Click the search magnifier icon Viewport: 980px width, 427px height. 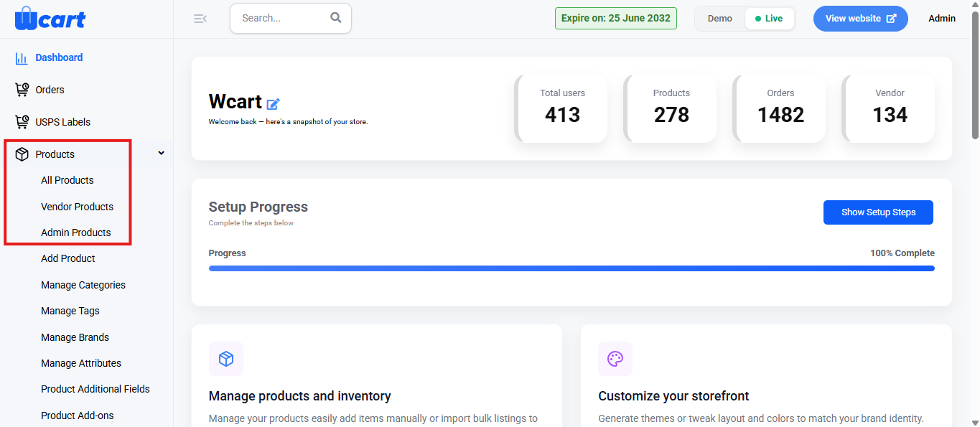336,18
